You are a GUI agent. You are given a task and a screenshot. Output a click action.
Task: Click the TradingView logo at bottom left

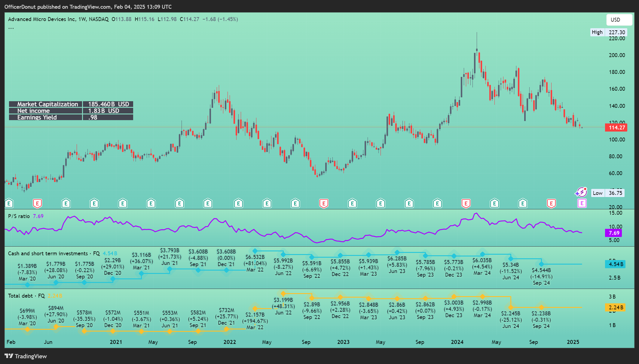(x=26, y=356)
